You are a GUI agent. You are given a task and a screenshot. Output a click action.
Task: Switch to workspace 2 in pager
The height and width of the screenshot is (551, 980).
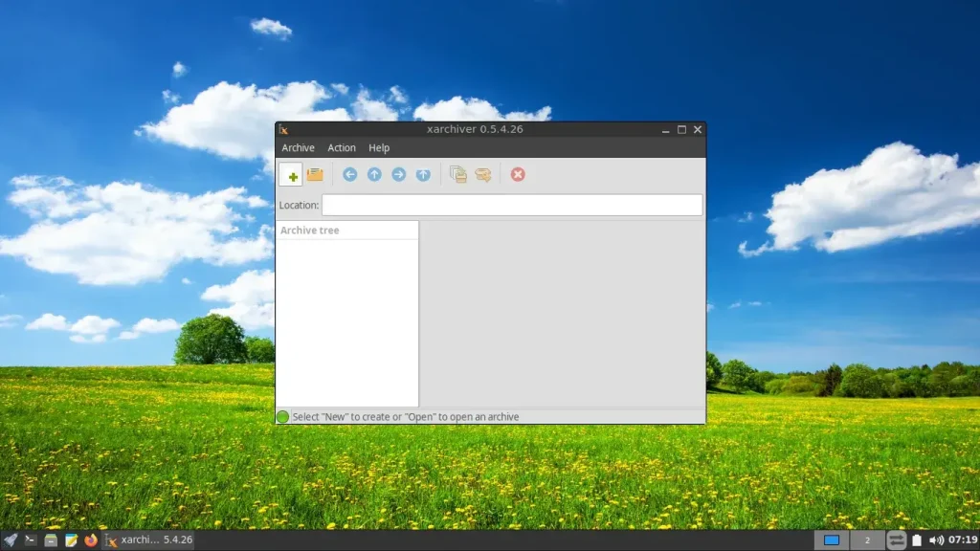[867, 540]
